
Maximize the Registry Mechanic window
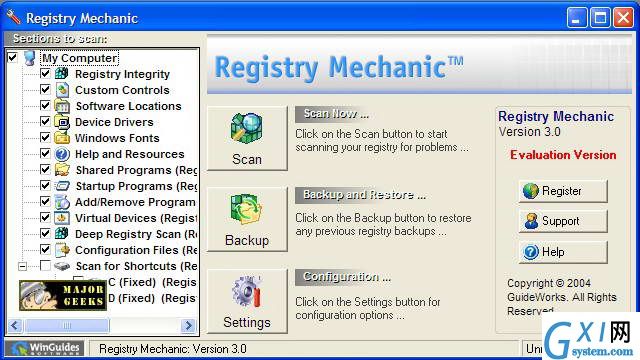tap(600, 18)
